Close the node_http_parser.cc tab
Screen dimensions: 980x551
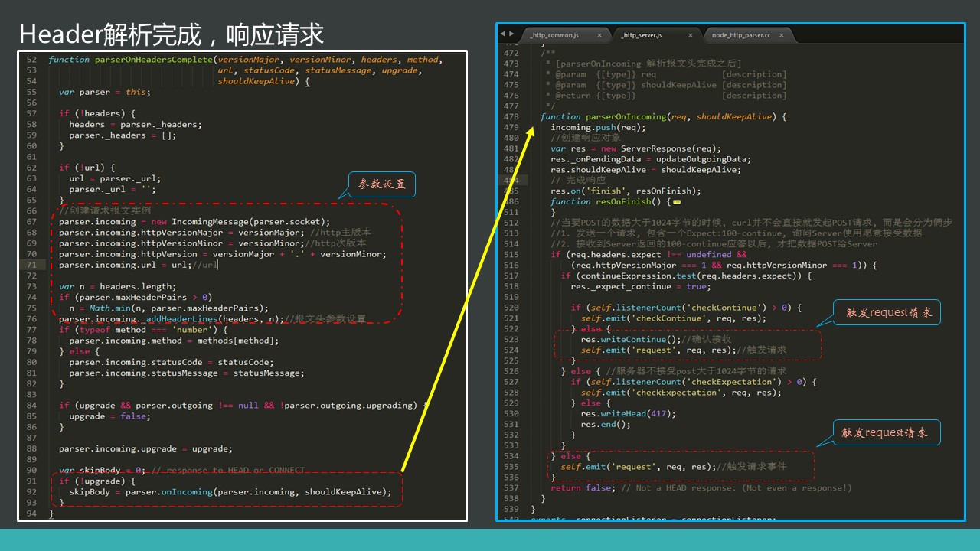click(782, 35)
